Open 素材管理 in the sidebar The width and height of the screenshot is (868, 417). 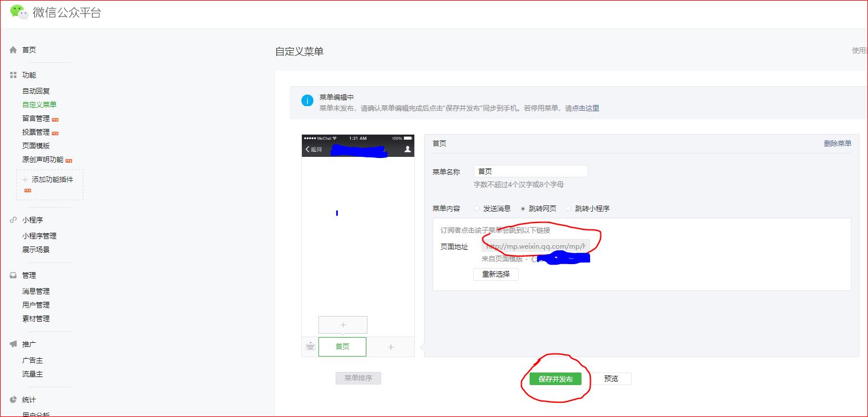(36, 319)
